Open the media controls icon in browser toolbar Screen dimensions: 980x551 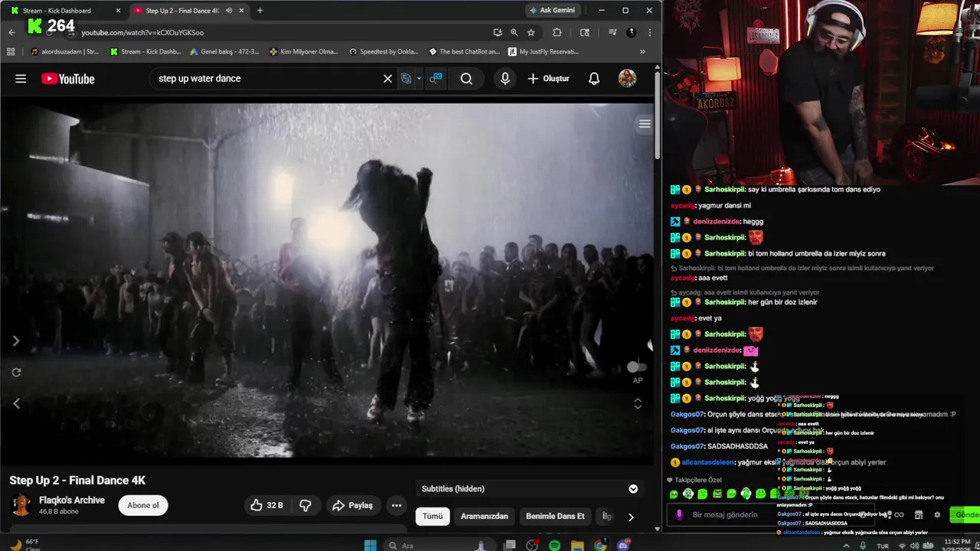(x=612, y=32)
